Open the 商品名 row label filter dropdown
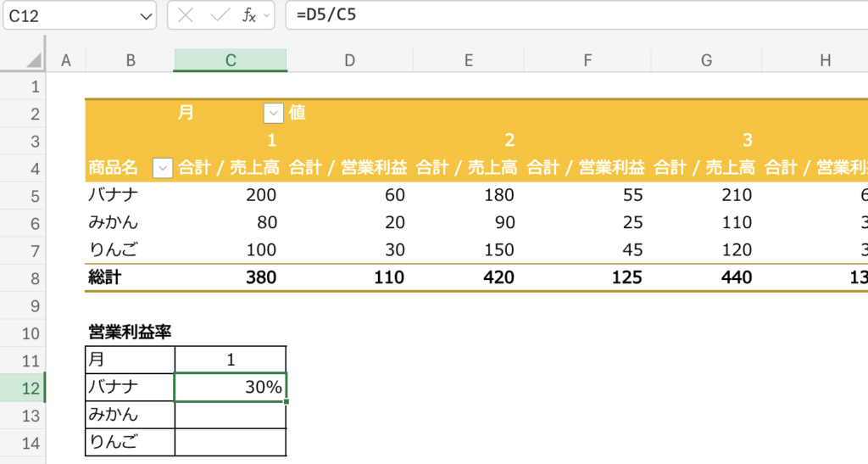Screen dimensions: 868x464 [162, 169]
